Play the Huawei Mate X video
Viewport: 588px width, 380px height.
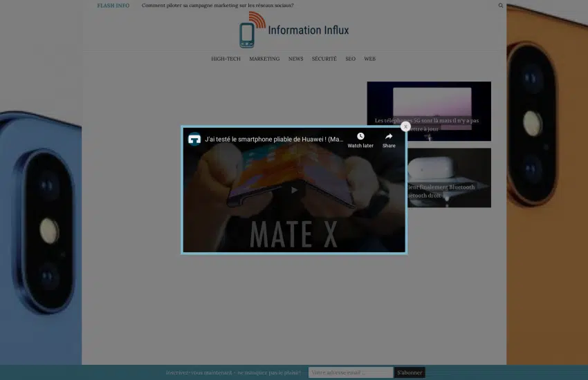pyautogui.click(x=294, y=190)
